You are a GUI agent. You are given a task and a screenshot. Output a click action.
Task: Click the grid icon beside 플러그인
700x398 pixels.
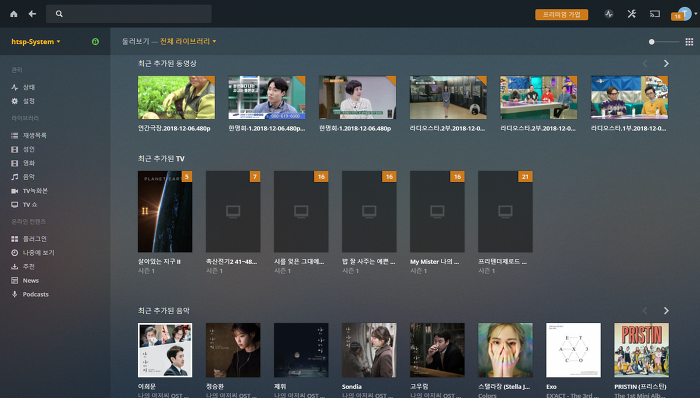tap(15, 239)
